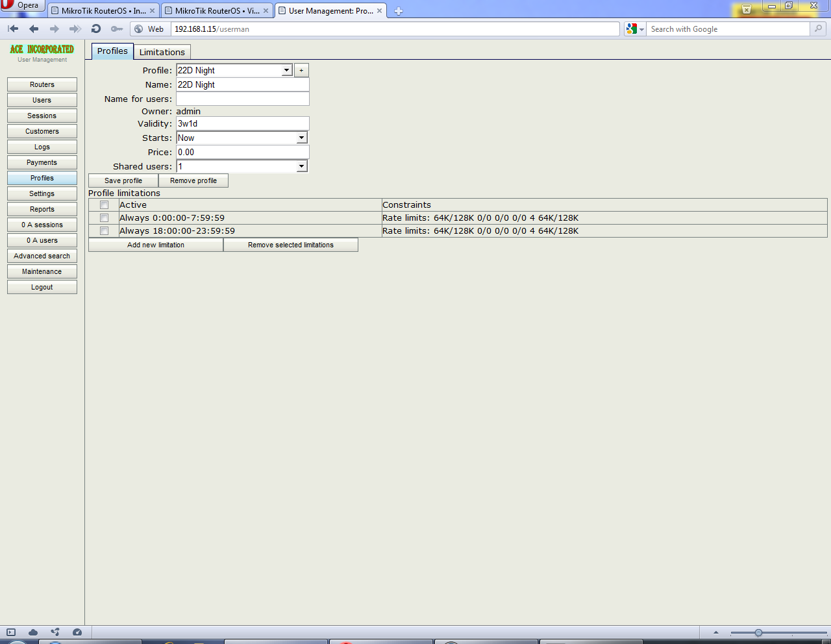Switch to second MikroTik RouterOS browser tab
Viewport: 831px width, 644px height.
click(217, 11)
